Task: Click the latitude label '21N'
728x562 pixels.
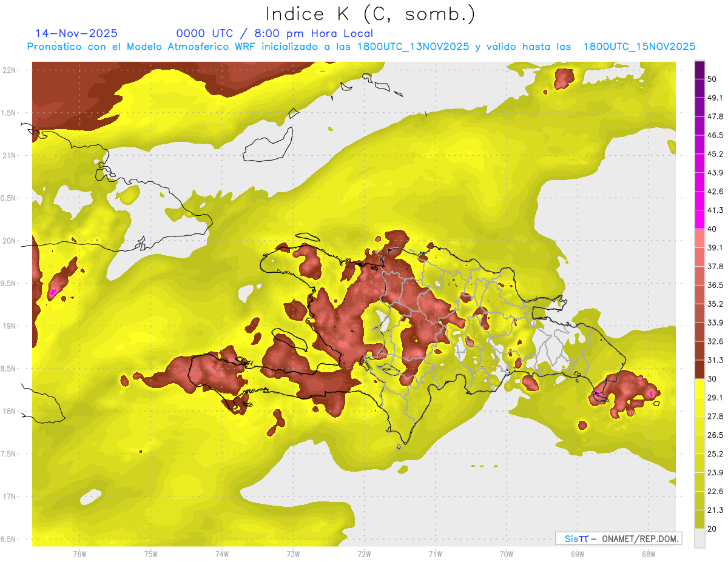Action: tap(10, 155)
